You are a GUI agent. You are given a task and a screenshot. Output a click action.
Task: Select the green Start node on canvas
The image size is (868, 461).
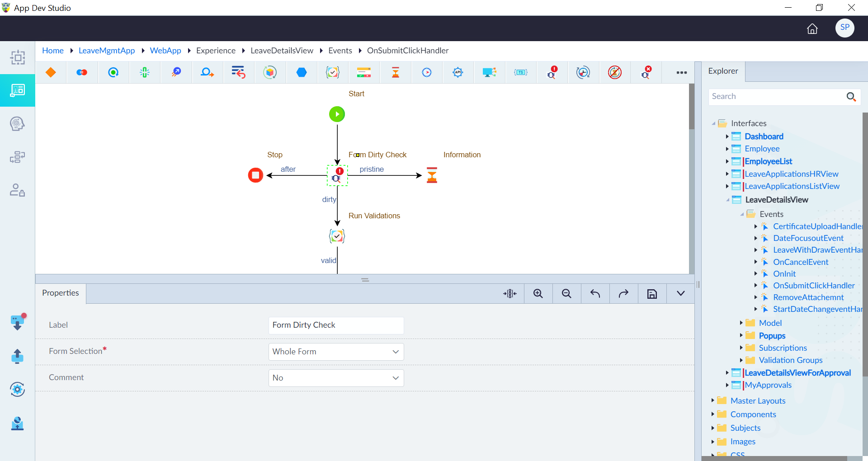tap(337, 114)
